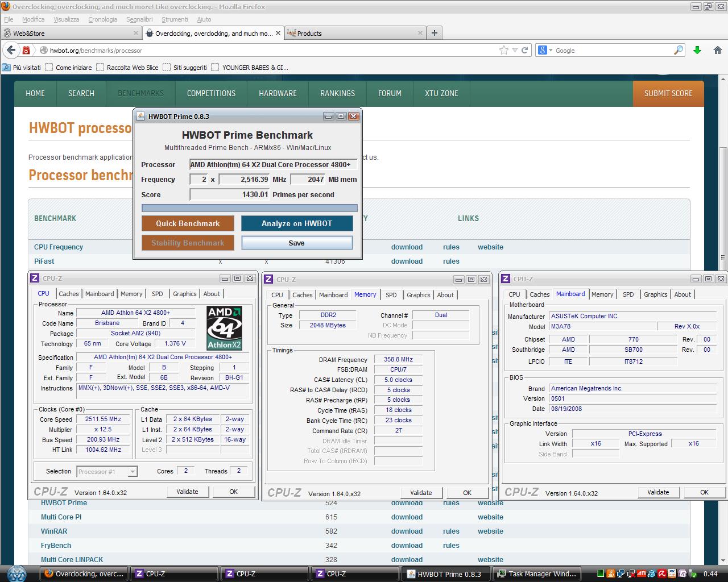The width and height of the screenshot is (728, 582).
Task: Open downloads with the green arrow icon
Action: click(x=697, y=50)
